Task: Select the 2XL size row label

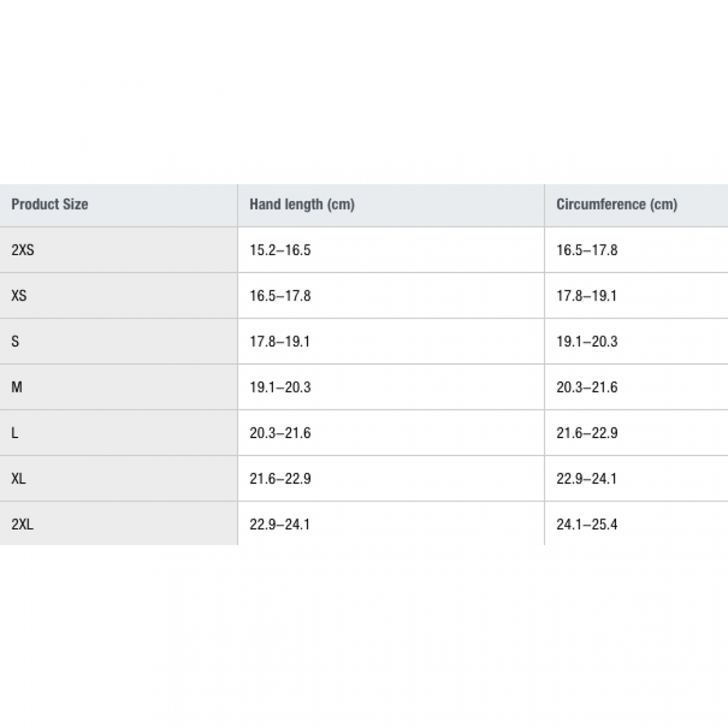Action: pos(23,524)
